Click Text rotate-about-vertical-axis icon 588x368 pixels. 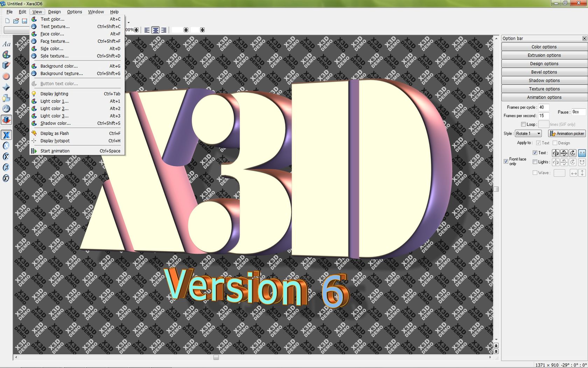tap(555, 153)
